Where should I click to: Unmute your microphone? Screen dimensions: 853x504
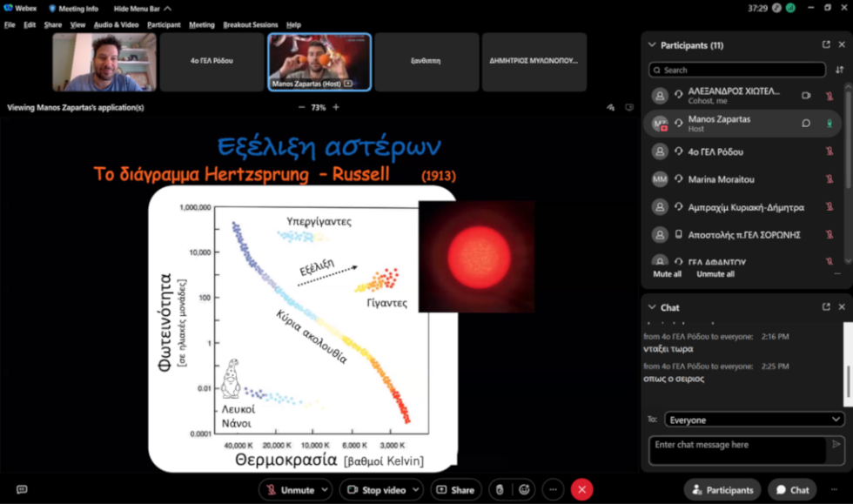[291, 490]
